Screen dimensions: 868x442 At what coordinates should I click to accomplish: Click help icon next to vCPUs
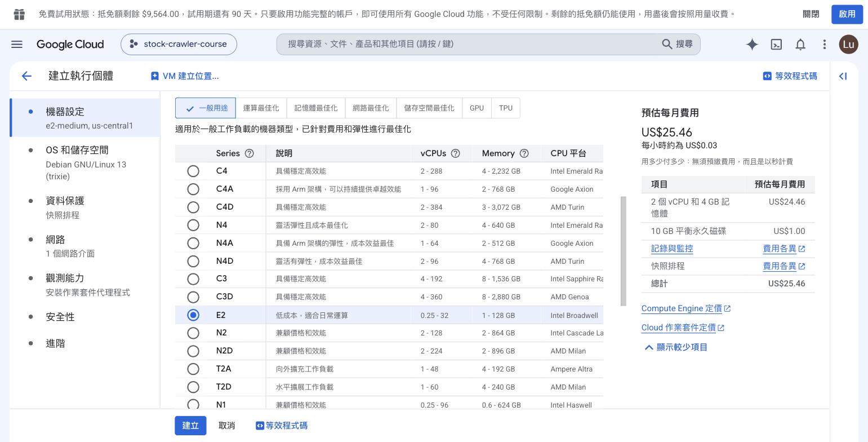(456, 153)
